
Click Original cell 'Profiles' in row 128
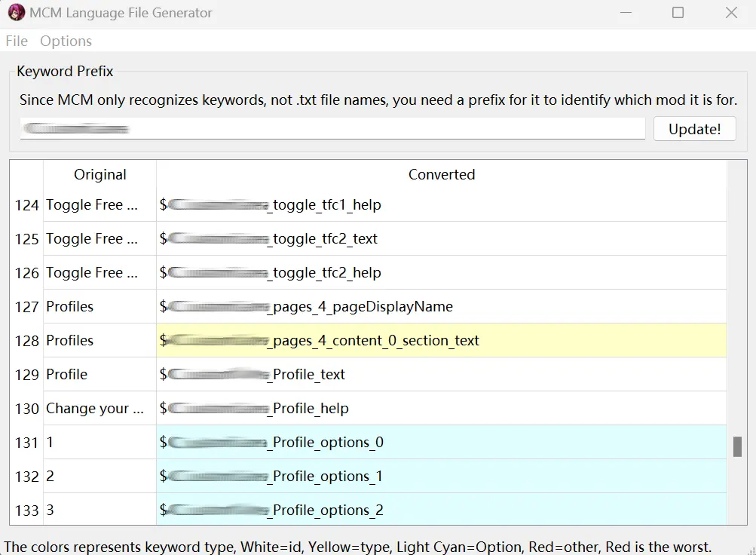99,340
